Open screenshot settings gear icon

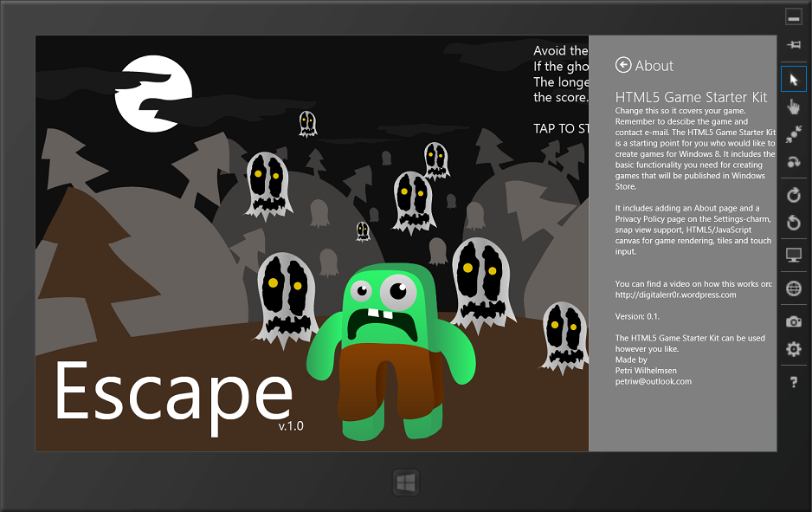[793, 349]
